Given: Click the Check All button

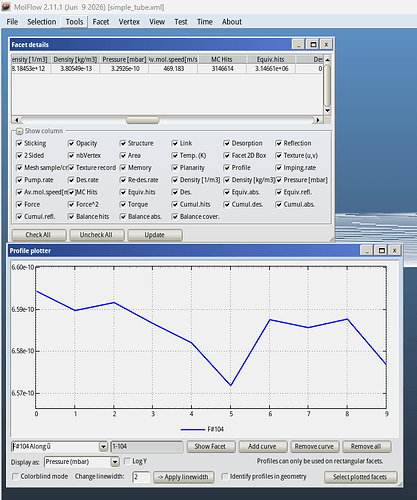Looking at the screenshot, I should 39,235.
